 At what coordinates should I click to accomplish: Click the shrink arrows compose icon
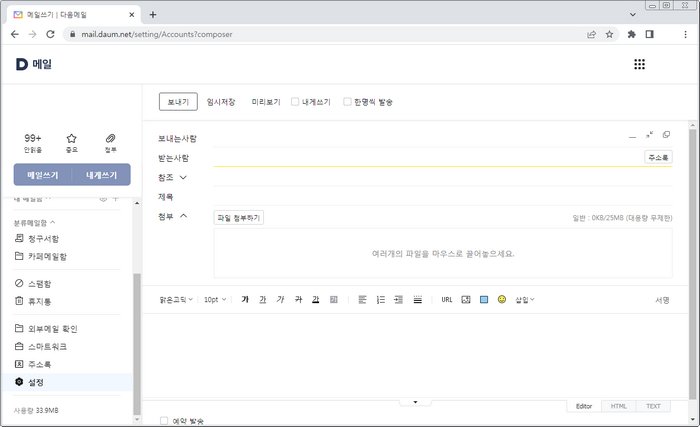pos(649,134)
